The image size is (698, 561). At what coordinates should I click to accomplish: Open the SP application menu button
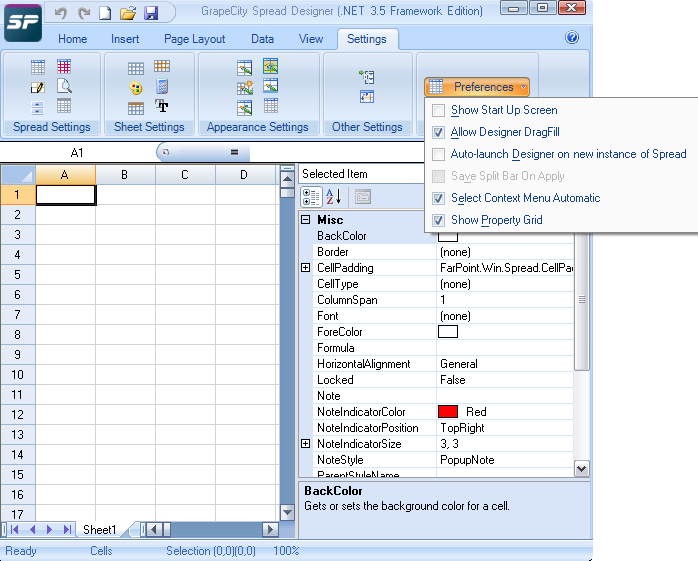[23, 22]
